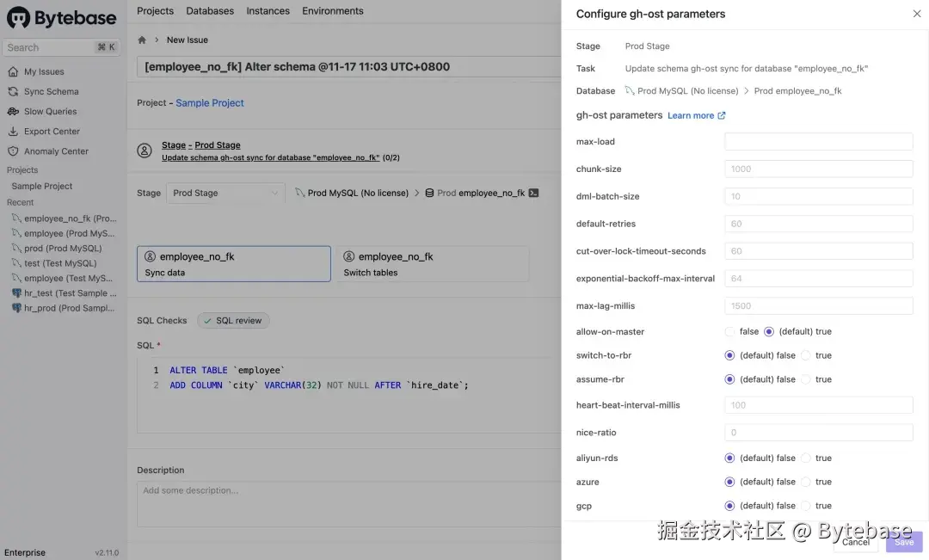Select switch-to-rbr (default) false
Image resolution: width=929 pixels, height=560 pixels.
(x=729, y=355)
